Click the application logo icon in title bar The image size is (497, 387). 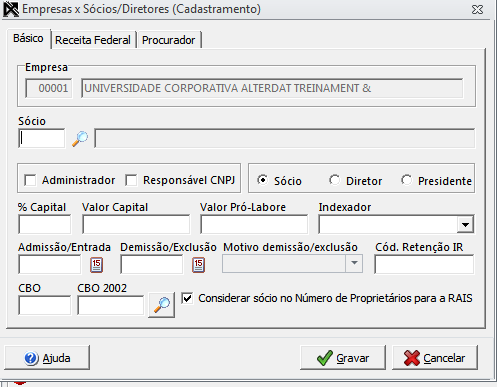pos(11,9)
